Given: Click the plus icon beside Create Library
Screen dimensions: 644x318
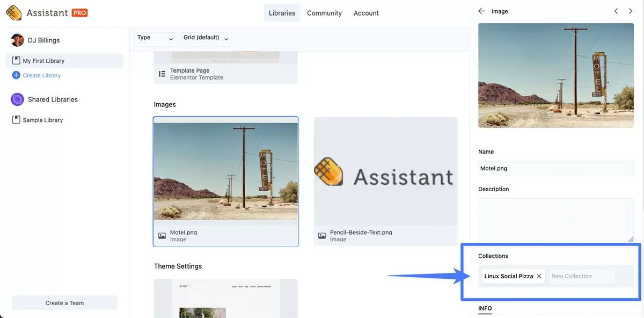Looking at the screenshot, I should pyautogui.click(x=16, y=75).
